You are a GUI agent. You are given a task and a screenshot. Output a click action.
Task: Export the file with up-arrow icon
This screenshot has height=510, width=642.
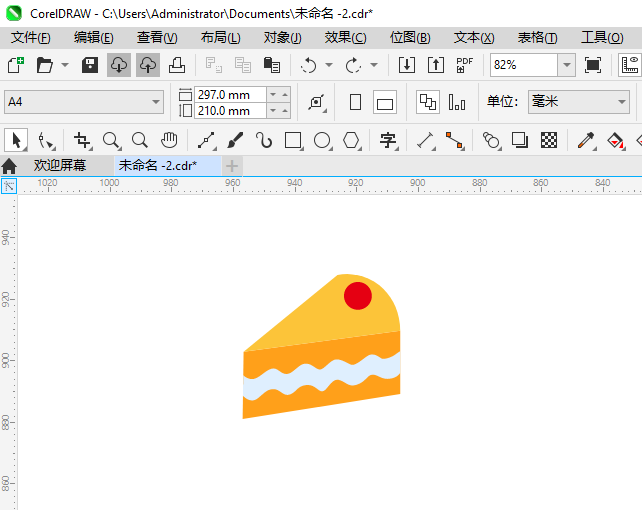(436, 65)
